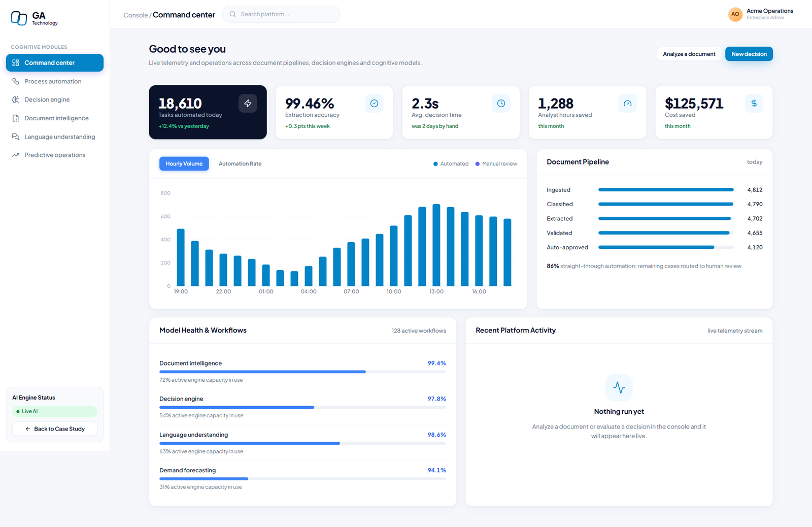Click the Language understanding chat icon
The height and width of the screenshot is (527, 812).
coord(16,137)
